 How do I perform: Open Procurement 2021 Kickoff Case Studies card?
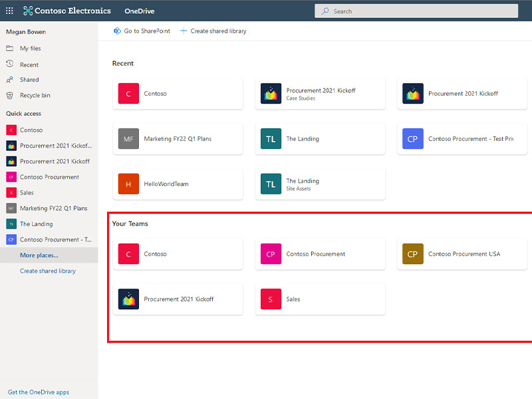point(320,93)
